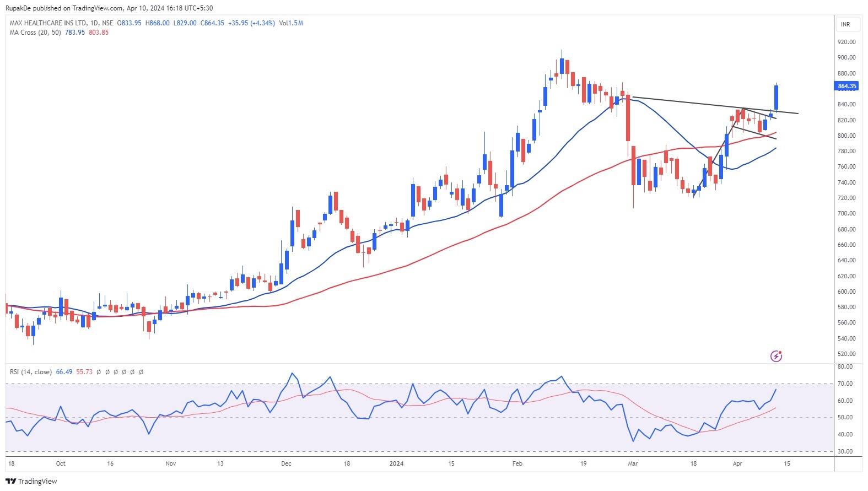Click the 520.00 price axis label
Viewport: 868px width, 491px height.
pyautogui.click(x=847, y=354)
